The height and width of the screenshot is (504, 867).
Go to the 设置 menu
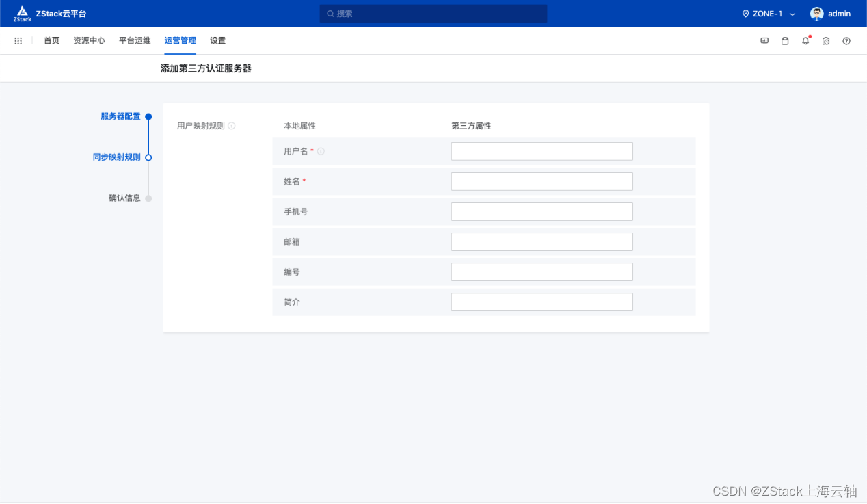tap(217, 40)
